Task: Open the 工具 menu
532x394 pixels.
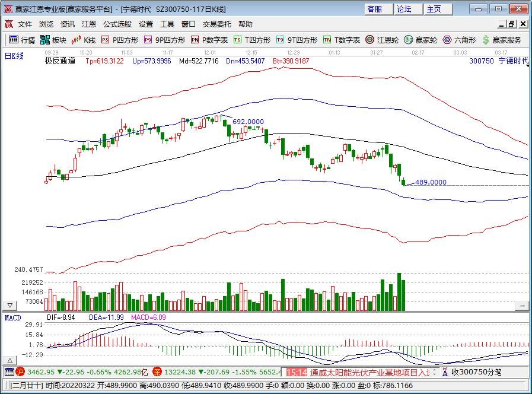Action: click(x=167, y=24)
